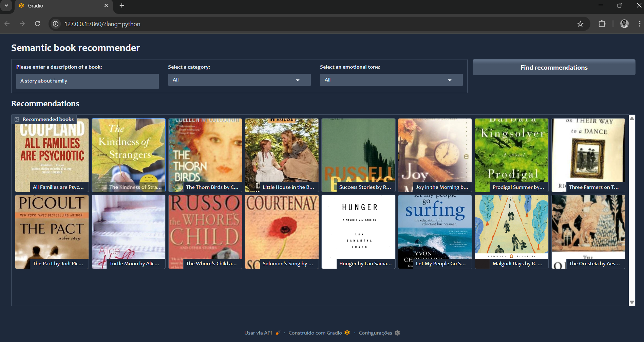This screenshot has width=644, height=342.
Task: Open the category dropdown
Action: click(239, 80)
